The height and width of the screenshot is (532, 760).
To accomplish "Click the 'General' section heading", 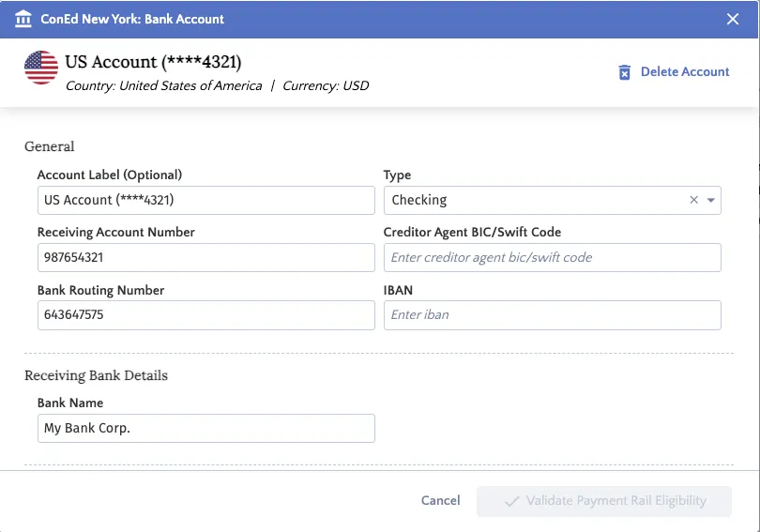I will (x=50, y=146).
